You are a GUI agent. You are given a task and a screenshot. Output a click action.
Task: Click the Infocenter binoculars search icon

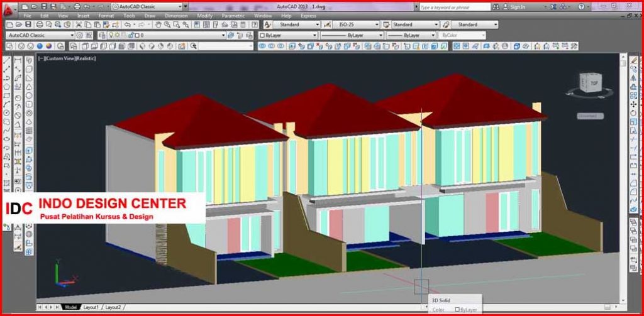[x=496, y=7]
